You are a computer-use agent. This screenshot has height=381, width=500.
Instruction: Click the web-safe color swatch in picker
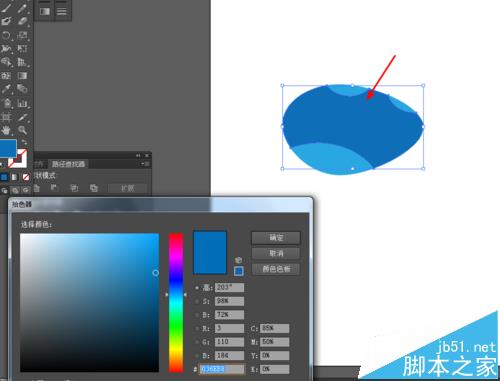click(x=239, y=271)
